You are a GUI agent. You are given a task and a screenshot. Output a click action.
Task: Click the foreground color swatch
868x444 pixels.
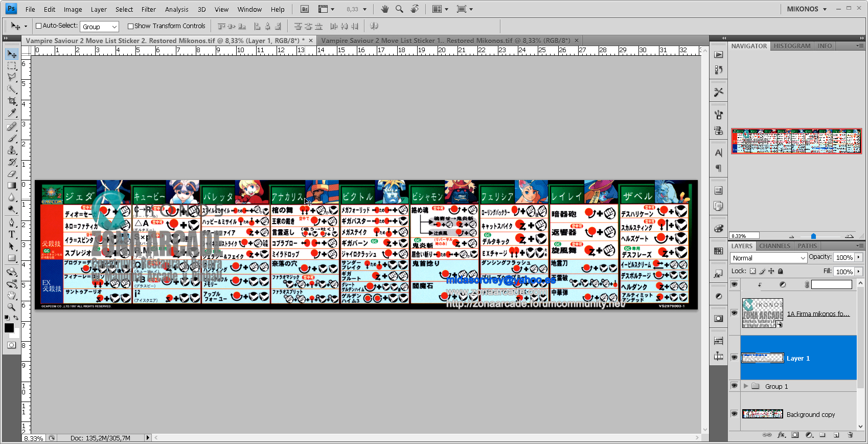(9, 328)
